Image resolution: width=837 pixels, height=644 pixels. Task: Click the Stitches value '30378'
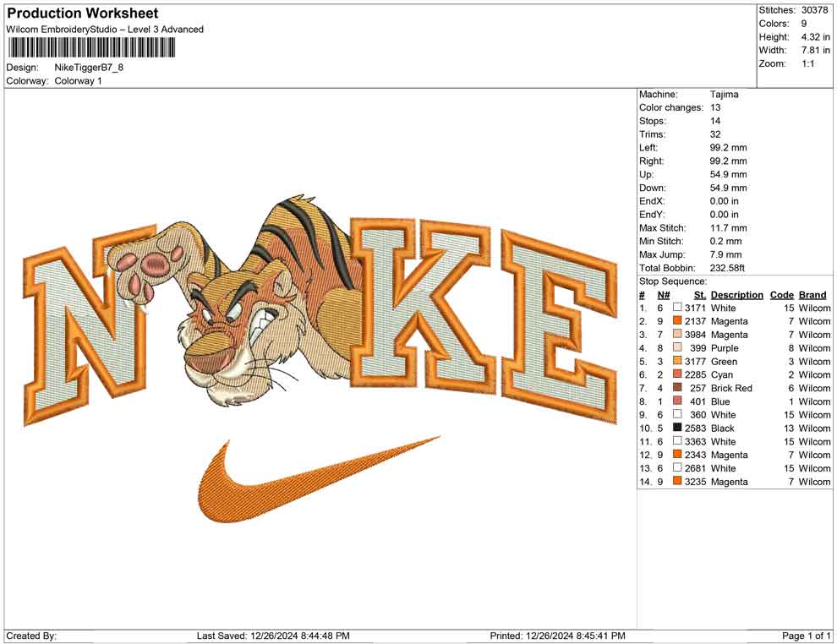click(814, 10)
